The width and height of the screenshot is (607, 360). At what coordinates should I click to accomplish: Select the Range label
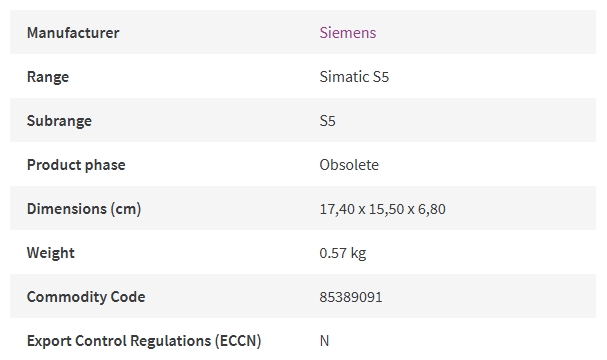pyautogui.click(x=48, y=77)
